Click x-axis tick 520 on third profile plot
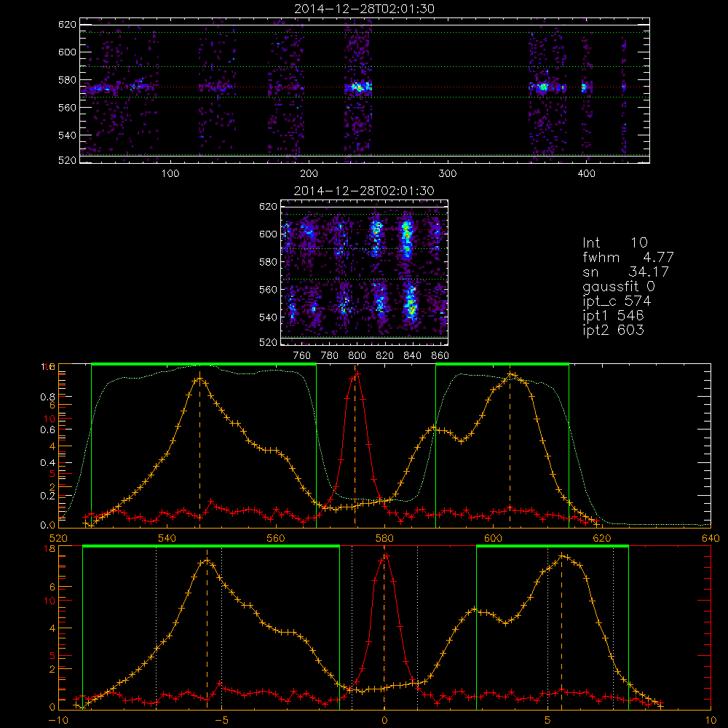 (x=58, y=539)
